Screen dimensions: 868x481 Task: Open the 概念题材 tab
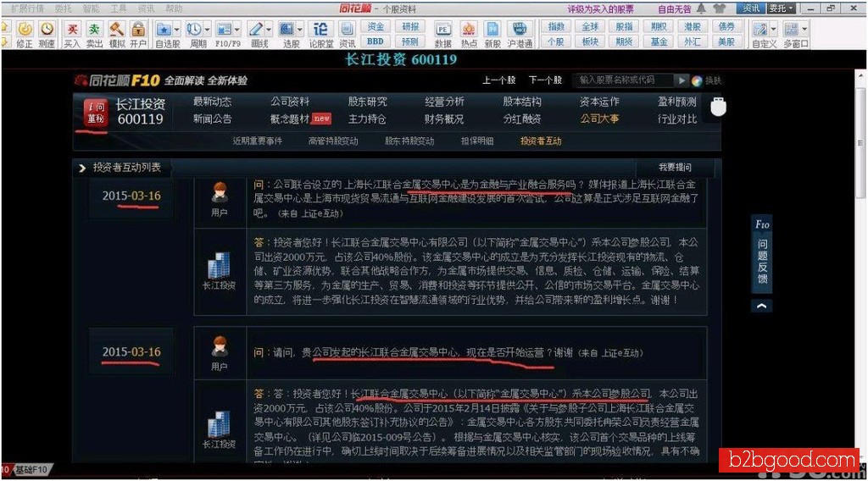(290, 119)
